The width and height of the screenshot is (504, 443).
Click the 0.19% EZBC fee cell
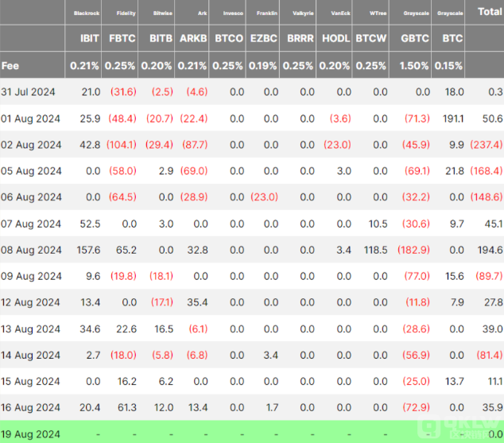tap(264, 65)
